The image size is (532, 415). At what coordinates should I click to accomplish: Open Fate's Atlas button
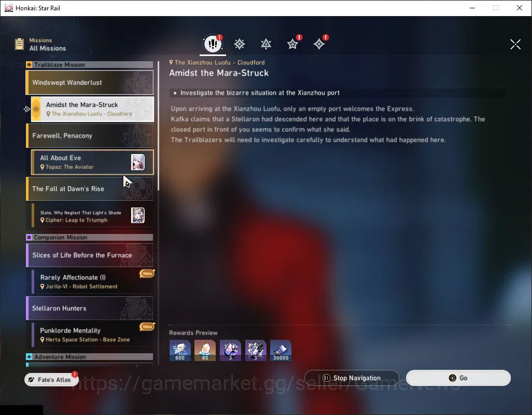51,380
